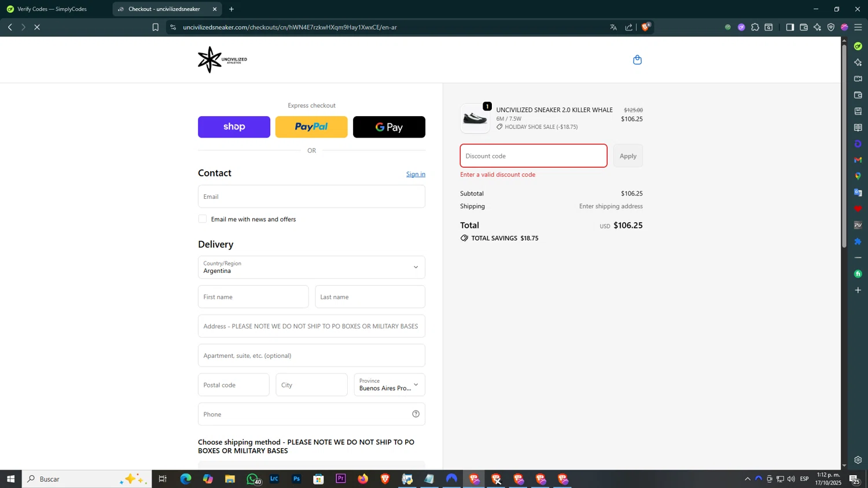Screen dimensions: 868x488
Task: Click the Phone input field
Action: pos(311,414)
